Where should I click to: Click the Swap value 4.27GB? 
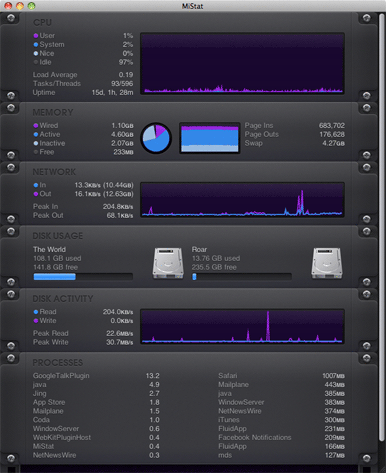tap(333, 143)
